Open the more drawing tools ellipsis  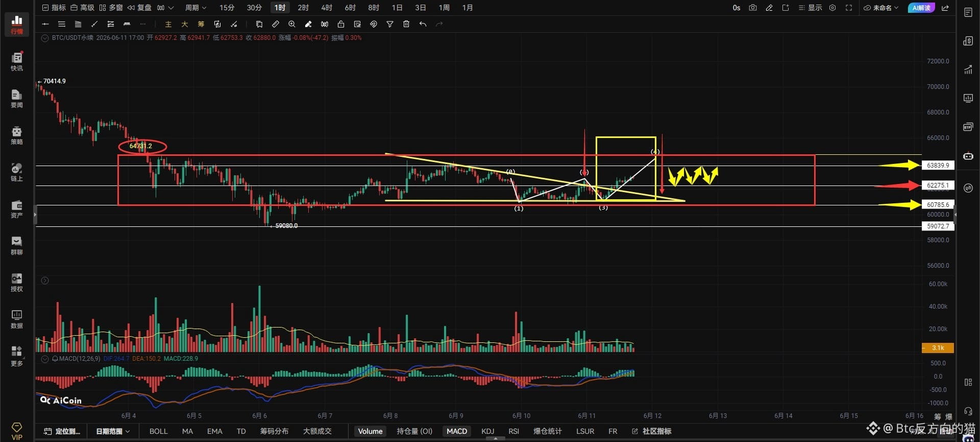(143, 24)
